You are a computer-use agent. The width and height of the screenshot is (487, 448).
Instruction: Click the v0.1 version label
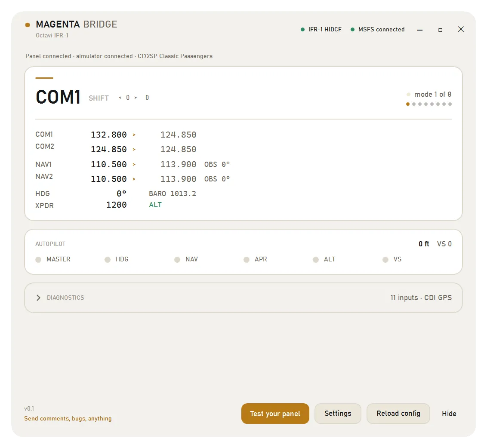[x=29, y=408]
